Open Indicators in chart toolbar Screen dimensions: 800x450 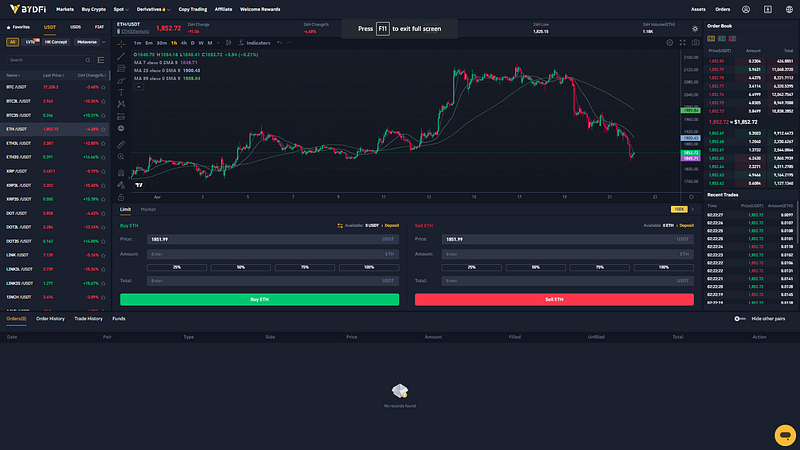coord(255,43)
